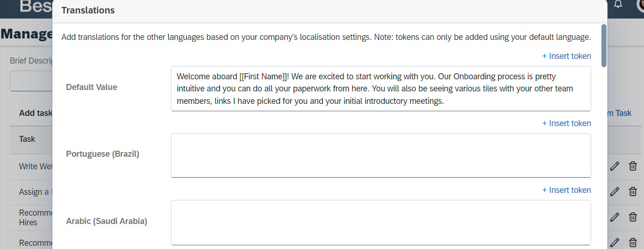Click the pencil icon for Assign task
The width and height of the screenshot is (644, 249).
614,192
